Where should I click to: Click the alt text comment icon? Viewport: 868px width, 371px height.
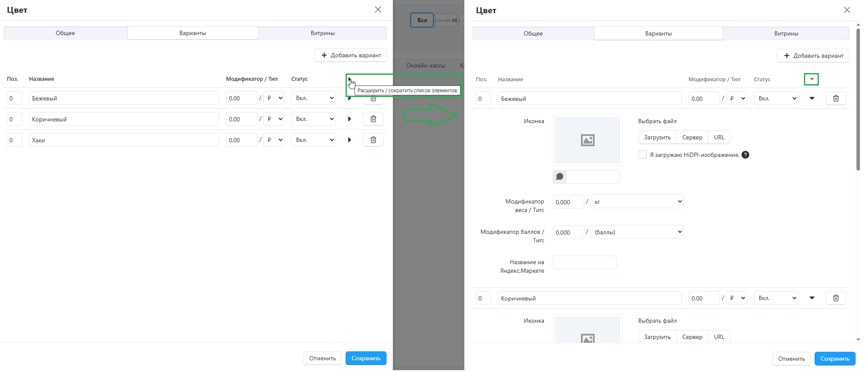[x=560, y=177]
